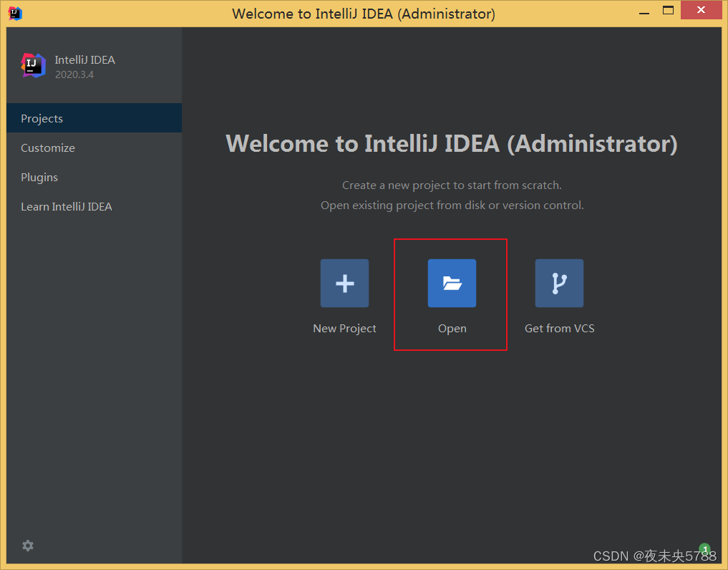The image size is (728, 570).
Task: Click the New Project plus icon
Action: point(344,283)
